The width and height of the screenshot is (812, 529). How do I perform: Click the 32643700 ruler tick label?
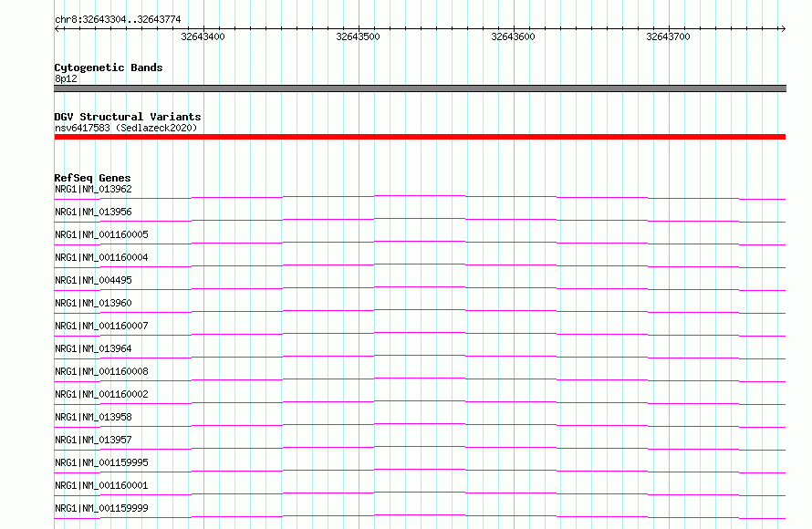click(x=668, y=36)
